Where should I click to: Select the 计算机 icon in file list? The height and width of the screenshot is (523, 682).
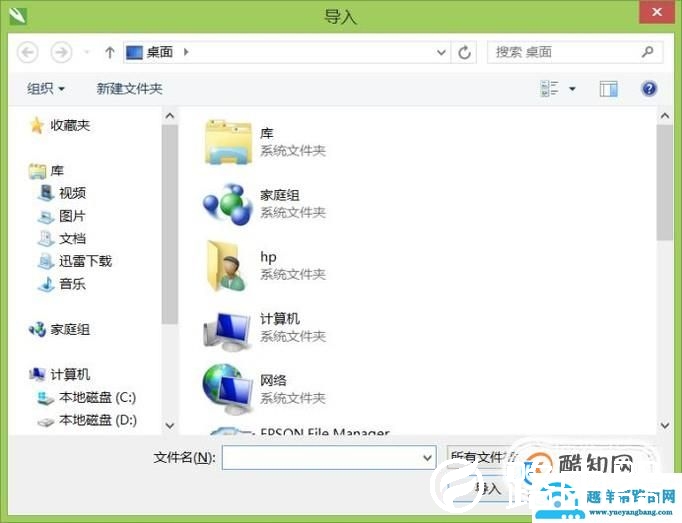coord(227,330)
